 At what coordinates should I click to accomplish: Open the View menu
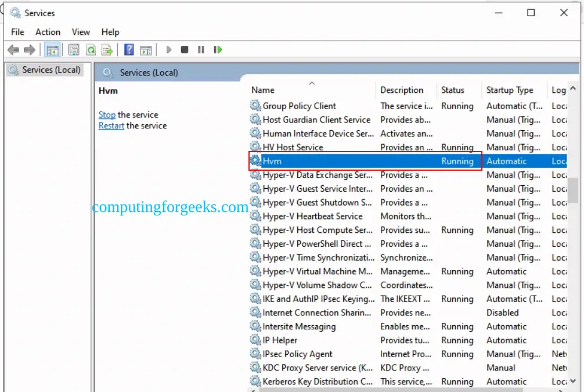81,32
